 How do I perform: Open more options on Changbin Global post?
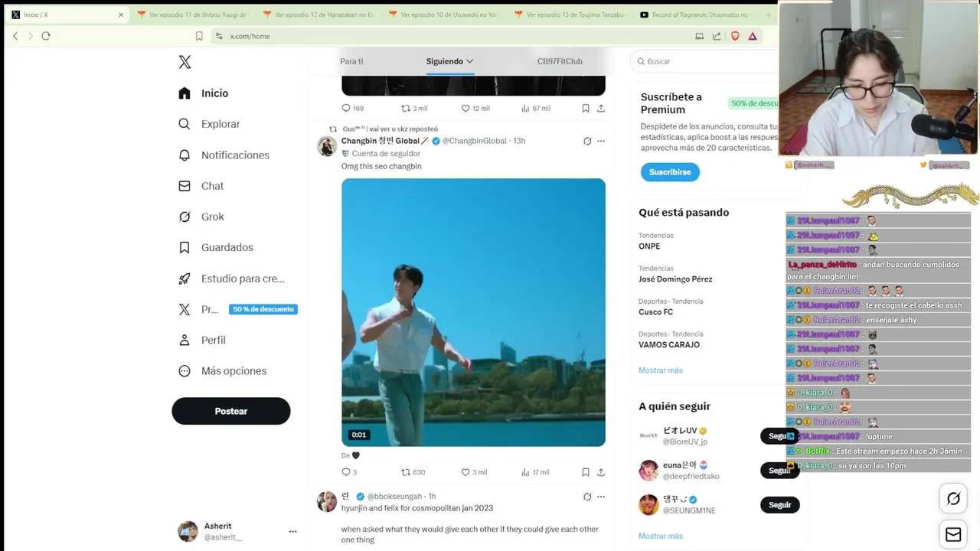click(x=601, y=141)
